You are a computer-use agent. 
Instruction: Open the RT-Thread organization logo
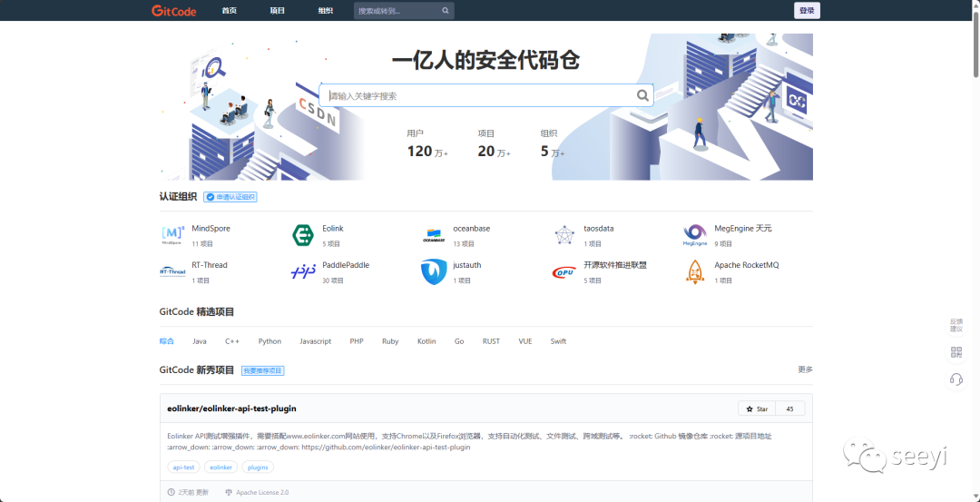[173, 272]
